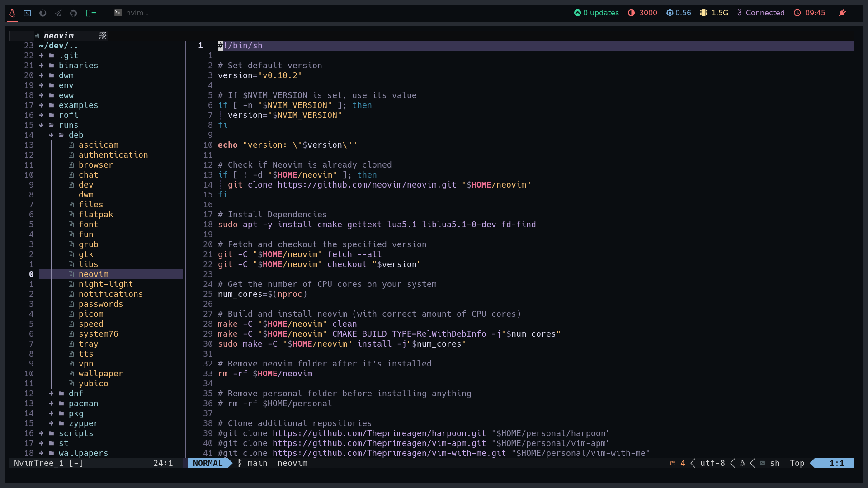Click the NORMAL mode indicator
The width and height of the screenshot is (868, 488).
[x=208, y=463]
